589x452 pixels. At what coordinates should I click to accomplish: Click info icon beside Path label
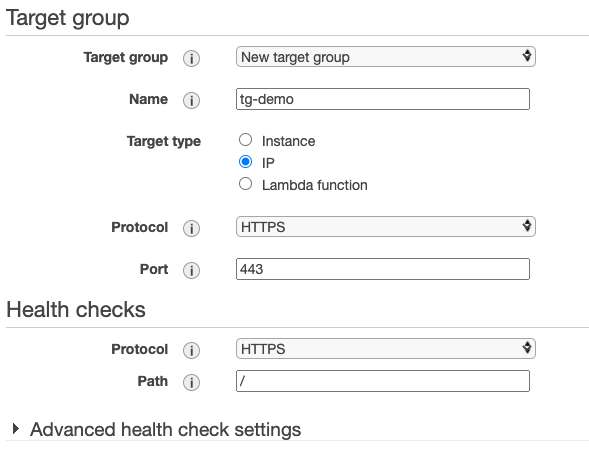191,382
